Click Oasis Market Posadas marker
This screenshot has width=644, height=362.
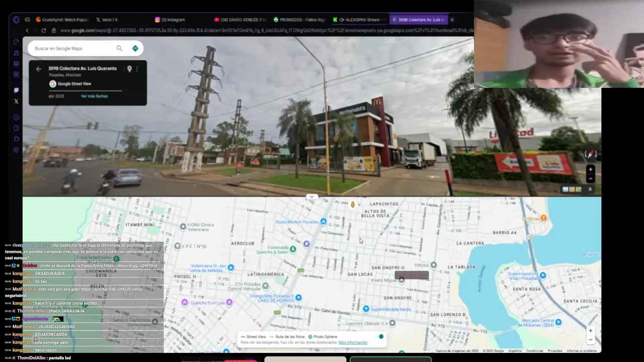(x=323, y=221)
